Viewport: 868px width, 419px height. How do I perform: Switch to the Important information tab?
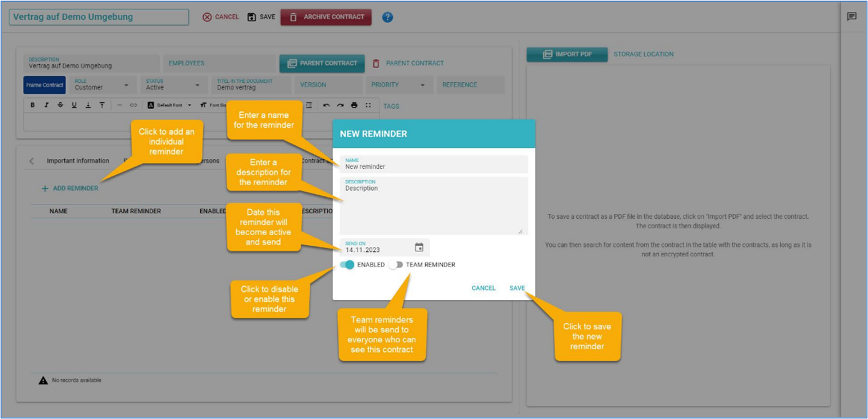click(78, 161)
